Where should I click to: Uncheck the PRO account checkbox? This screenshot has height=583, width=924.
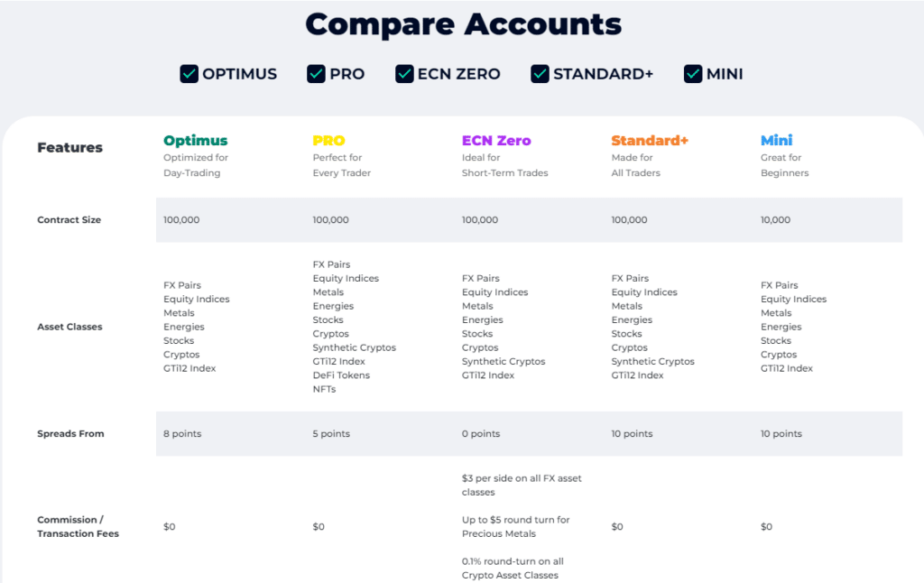coord(317,74)
